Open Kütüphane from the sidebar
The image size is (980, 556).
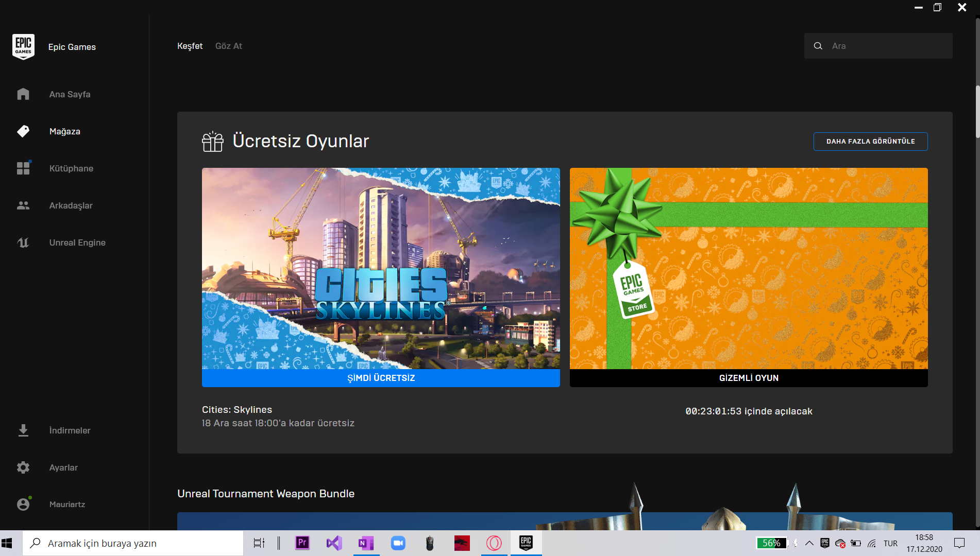[x=72, y=168]
